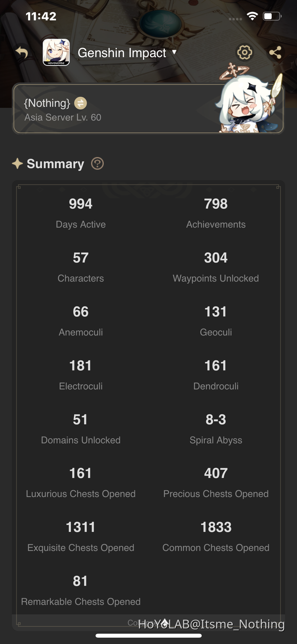Open the Summary help question mark icon
The width and height of the screenshot is (297, 644).
(97, 164)
